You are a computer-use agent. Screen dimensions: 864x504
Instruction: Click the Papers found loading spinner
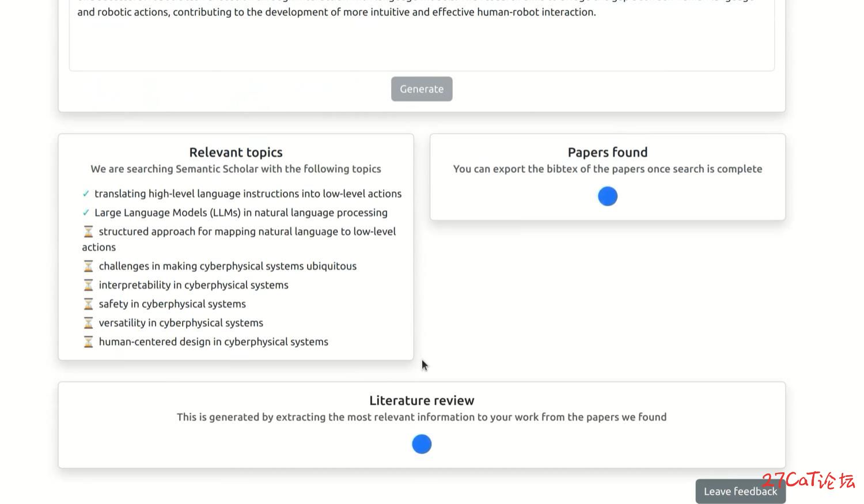pos(608,196)
